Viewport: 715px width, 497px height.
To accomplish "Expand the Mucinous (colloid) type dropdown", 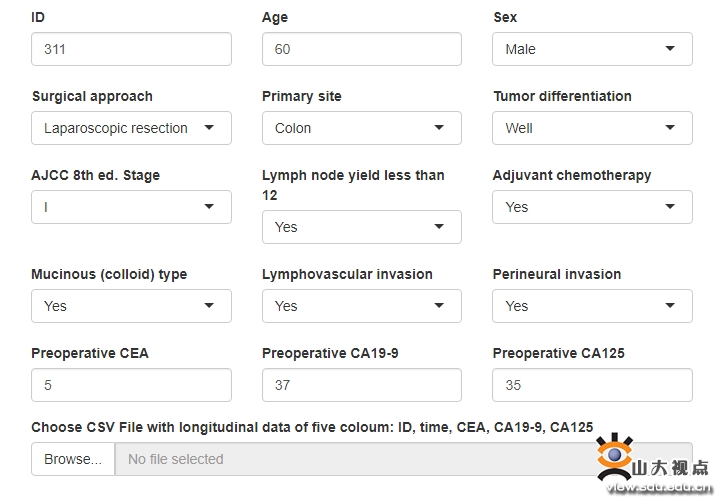I will click(x=131, y=306).
